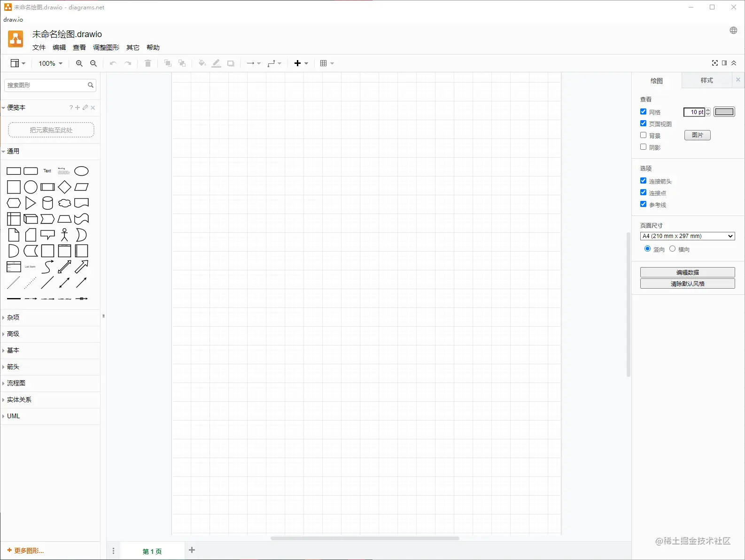Select the diamond shape
Viewport: 745px width, 560px height.
(x=64, y=187)
